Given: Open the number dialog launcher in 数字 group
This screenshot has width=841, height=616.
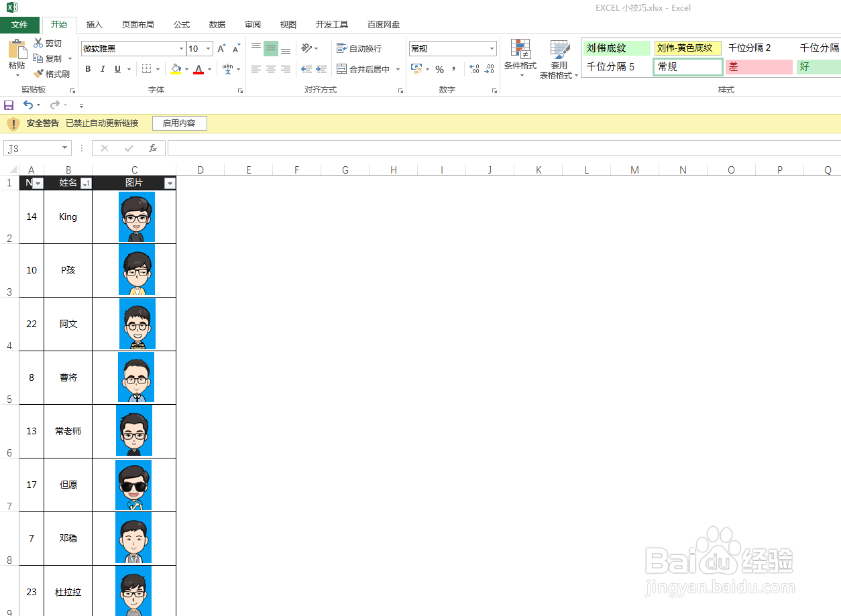Looking at the screenshot, I should click(x=494, y=90).
